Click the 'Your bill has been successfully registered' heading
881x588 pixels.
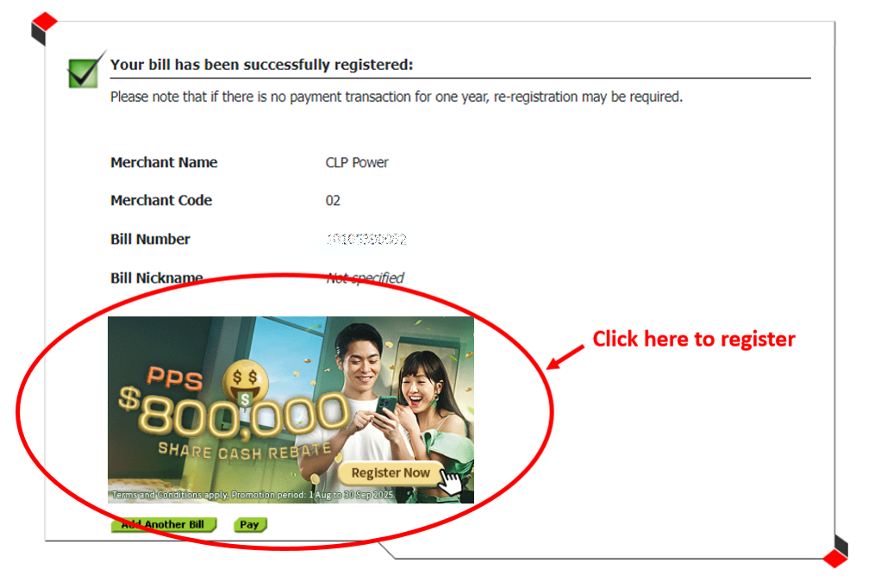[261, 65]
